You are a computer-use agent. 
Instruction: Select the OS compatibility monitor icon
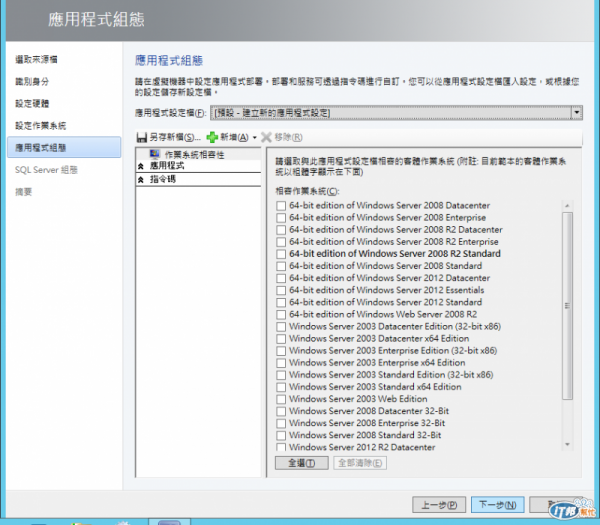point(155,154)
